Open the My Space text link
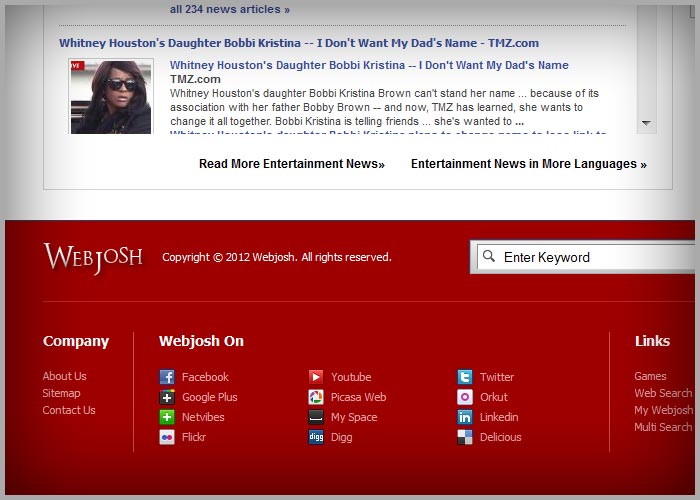The height and width of the screenshot is (500, 700). 354,417
